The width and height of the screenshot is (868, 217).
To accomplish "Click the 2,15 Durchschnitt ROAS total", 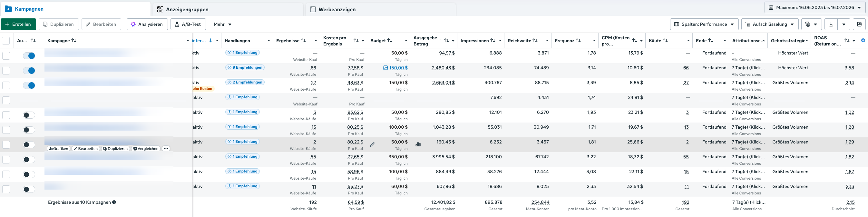I will point(850,202).
